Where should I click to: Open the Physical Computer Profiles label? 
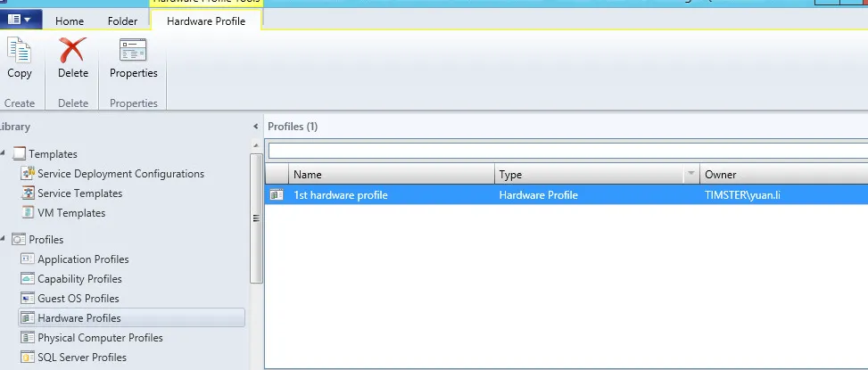click(x=100, y=337)
